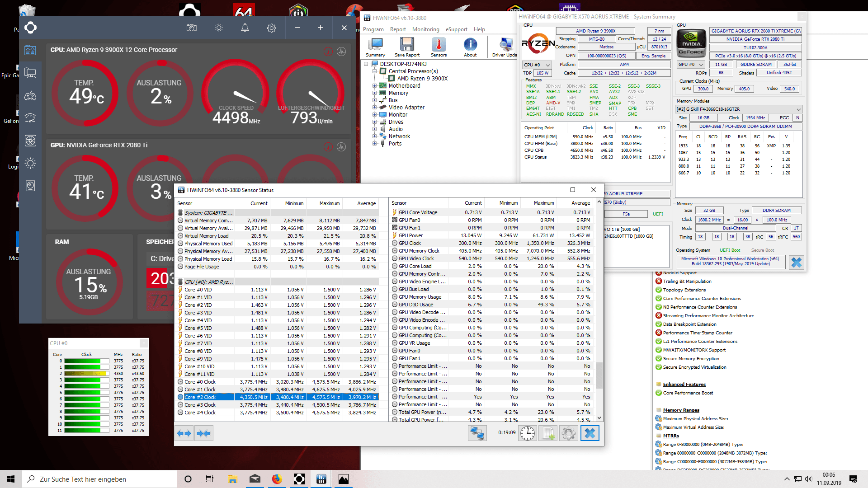Click expand columns arrows in Sensor Status
This screenshot has width=868, height=488.
click(184, 433)
